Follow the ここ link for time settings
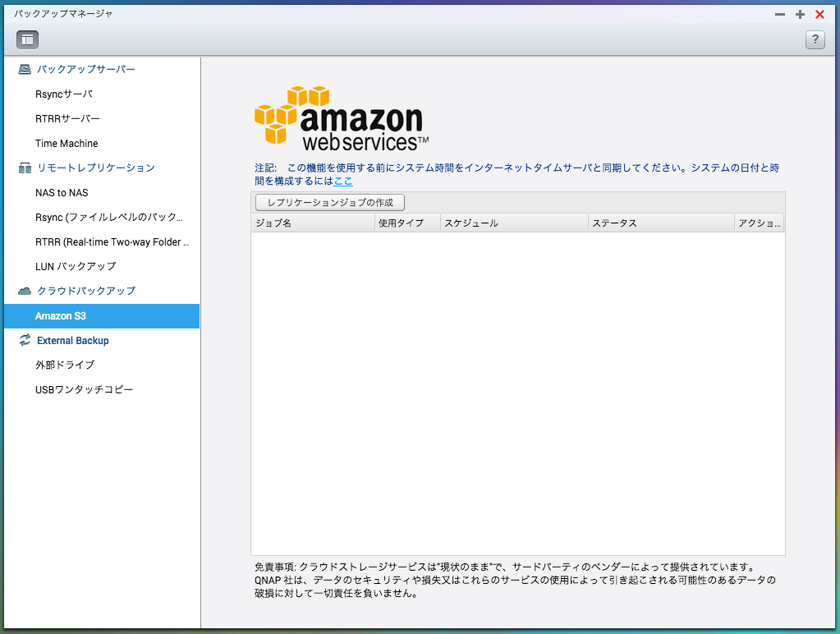Image resolution: width=840 pixels, height=634 pixels. pos(343,181)
